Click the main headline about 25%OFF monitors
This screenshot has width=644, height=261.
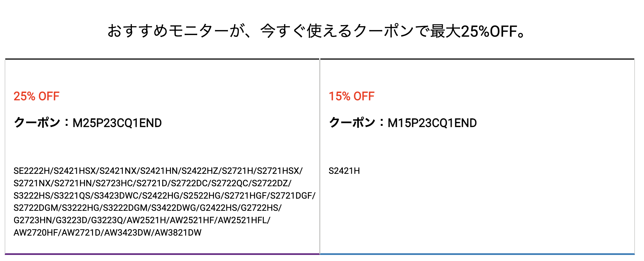[316, 31]
